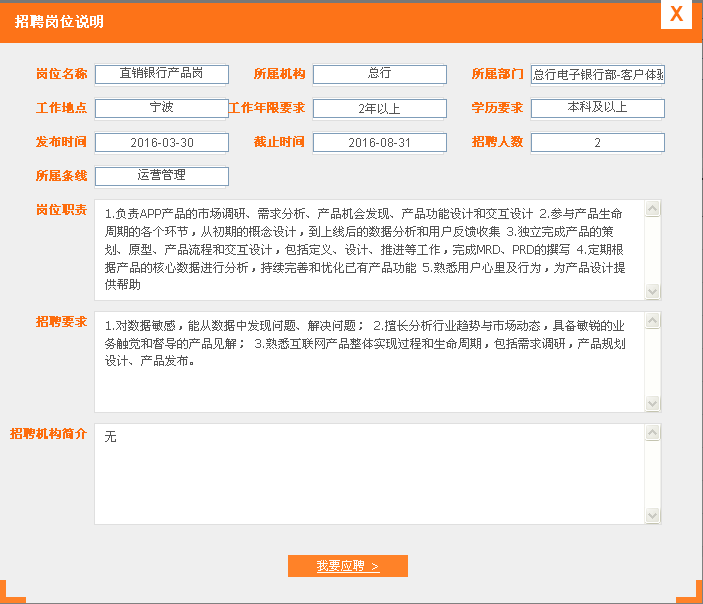Click the 工作年限要求 field showing 2年以上

pos(379,108)
